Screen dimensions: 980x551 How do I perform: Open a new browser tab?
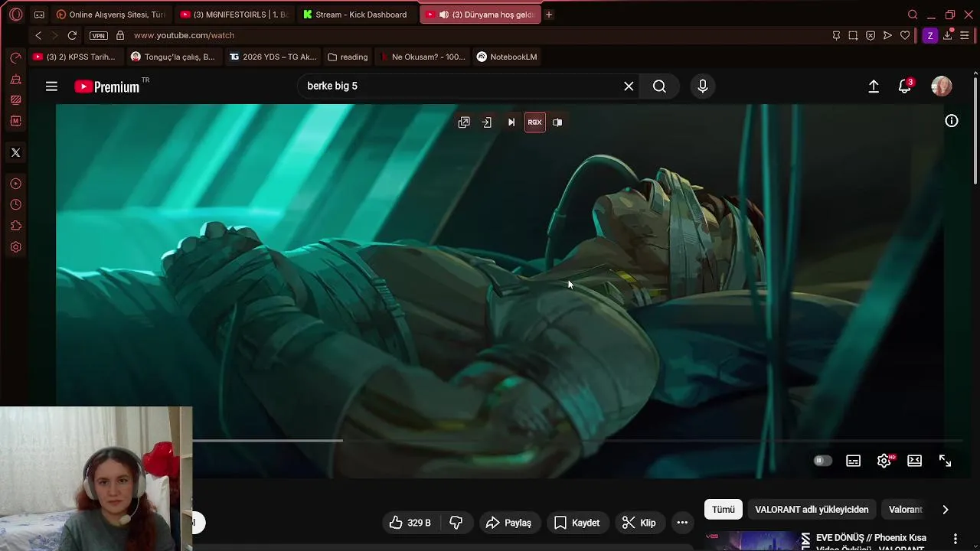point(548,15)
